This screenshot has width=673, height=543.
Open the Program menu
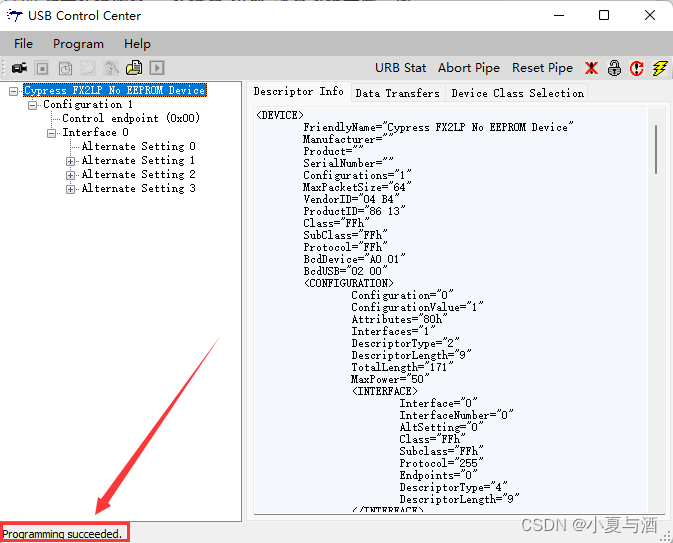click(x=79, y=44)
